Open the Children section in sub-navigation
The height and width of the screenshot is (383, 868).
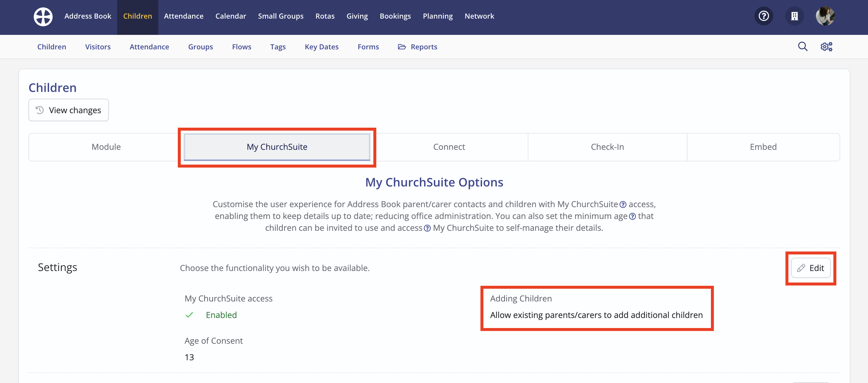[x=51, y=47]
